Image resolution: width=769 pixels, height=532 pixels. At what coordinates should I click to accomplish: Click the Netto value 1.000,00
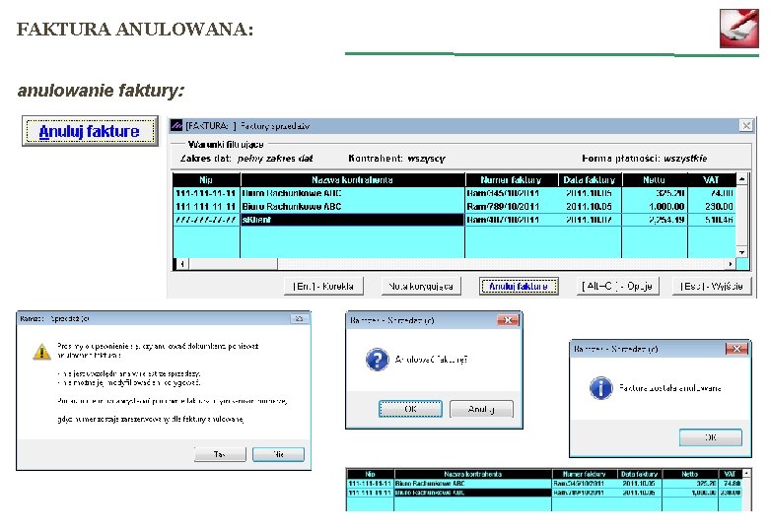[666, 207]
